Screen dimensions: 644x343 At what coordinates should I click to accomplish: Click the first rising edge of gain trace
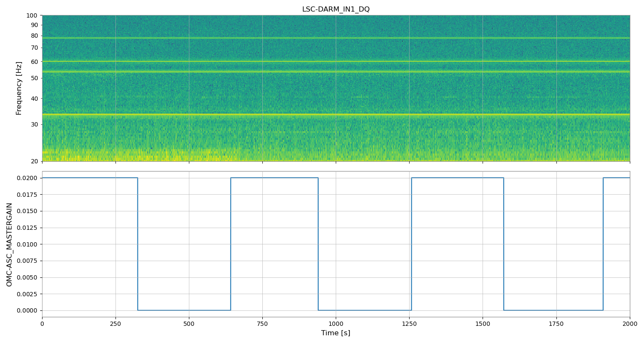[x=231, y=244]
